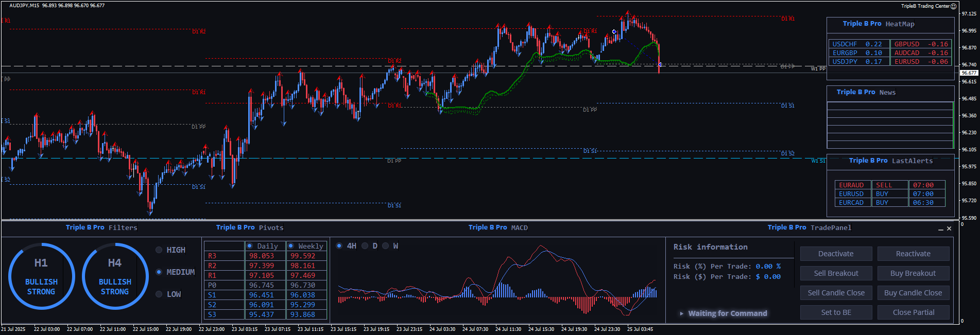Click the H1 Bullish Strong gauge

tap(41, 276)
